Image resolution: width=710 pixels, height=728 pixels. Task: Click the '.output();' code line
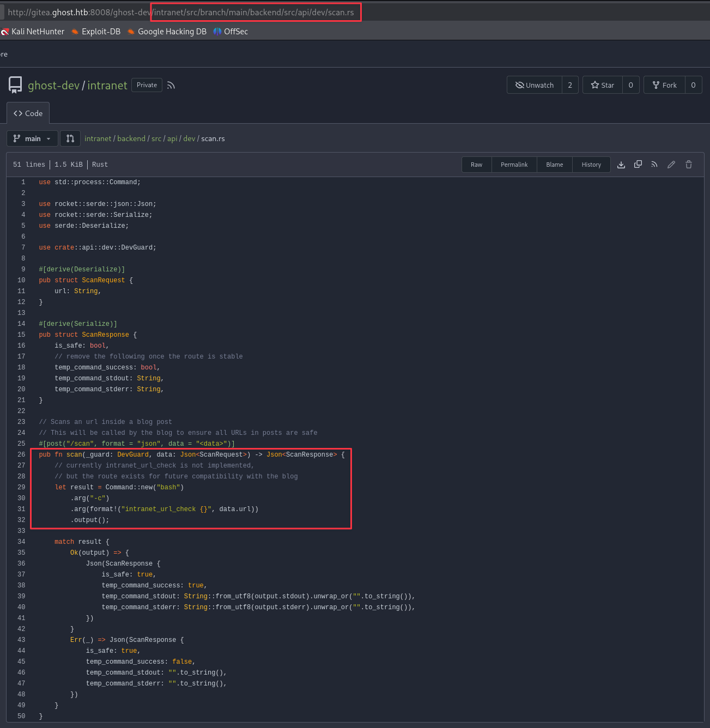(90, 520)
